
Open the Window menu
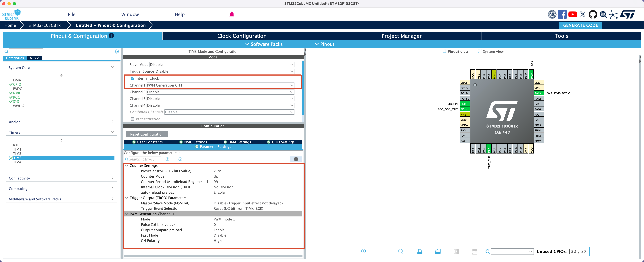[130, 14]
